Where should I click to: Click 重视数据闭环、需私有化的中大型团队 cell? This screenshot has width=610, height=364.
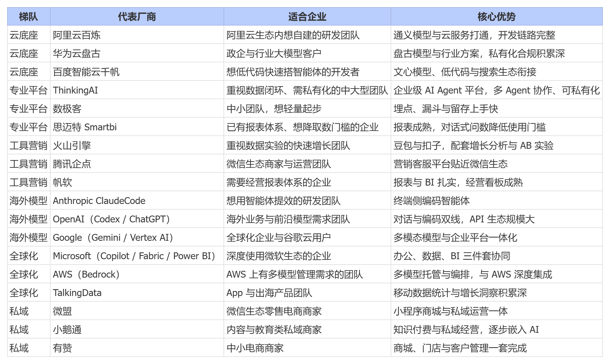(x=307, y=90)
